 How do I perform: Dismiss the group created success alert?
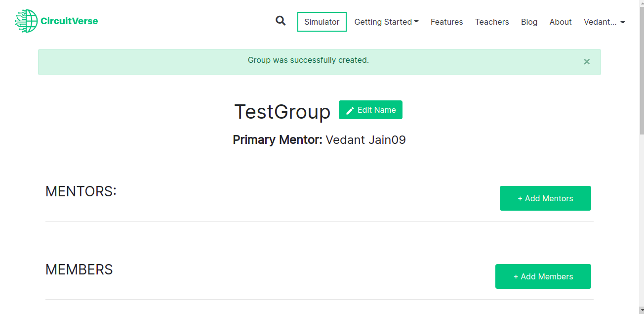(x=587, y=62)
